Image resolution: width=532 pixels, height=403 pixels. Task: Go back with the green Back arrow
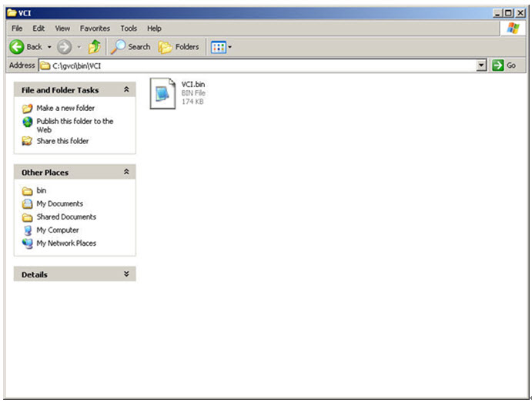tap(25, 47)
